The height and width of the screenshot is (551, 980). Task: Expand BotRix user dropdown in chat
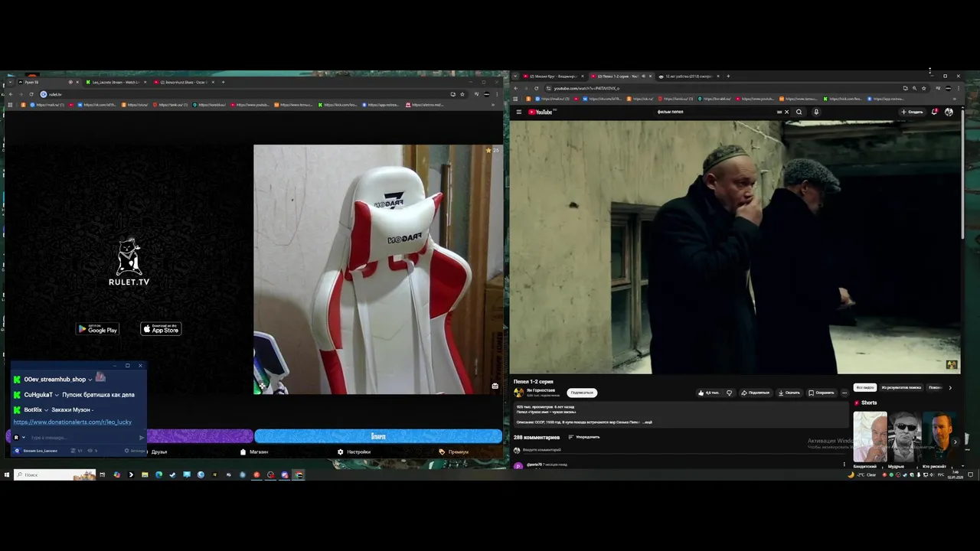coord(46,410)
